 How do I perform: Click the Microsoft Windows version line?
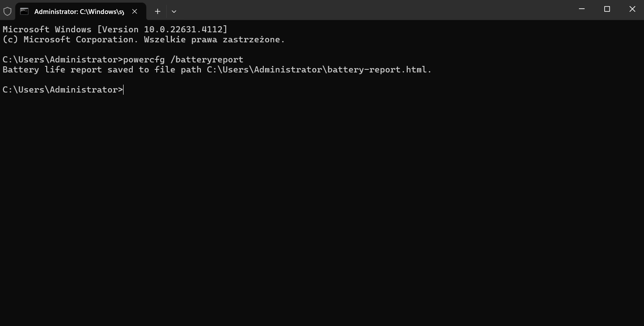coord(115,30)
